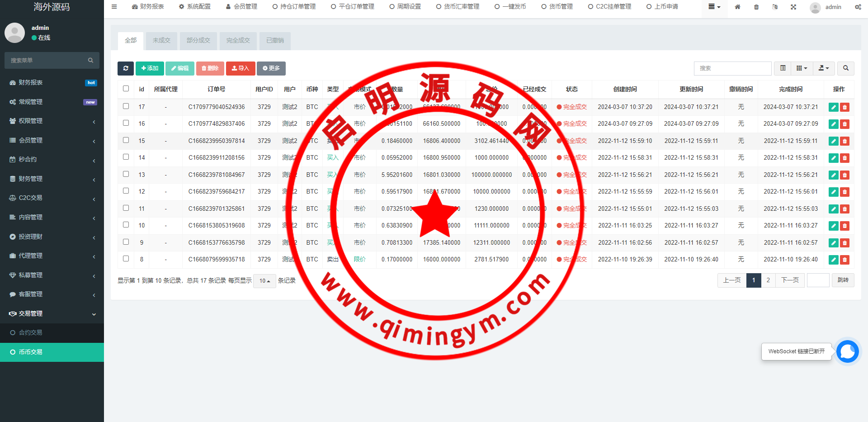The height and width of the screenshot is (422, 868).
Task: Select the row checkbox for id 12
Action: pos(126,191)
